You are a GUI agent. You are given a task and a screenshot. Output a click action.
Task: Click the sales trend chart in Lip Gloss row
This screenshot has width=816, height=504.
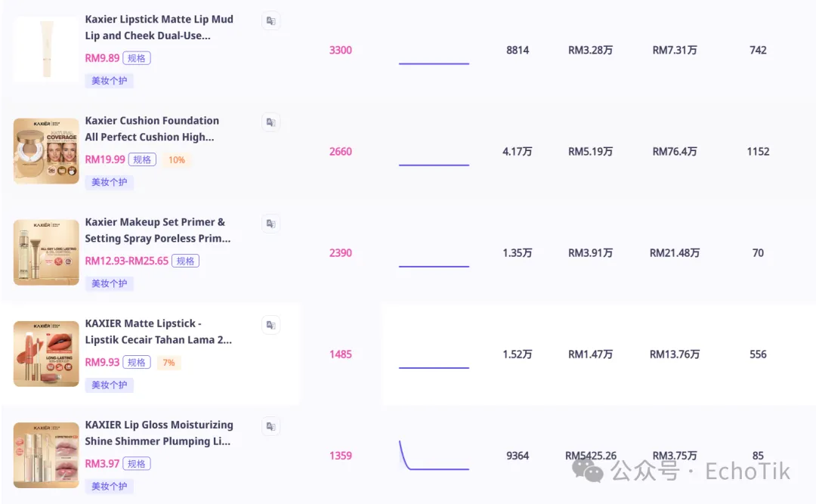[x=434, y=456]
